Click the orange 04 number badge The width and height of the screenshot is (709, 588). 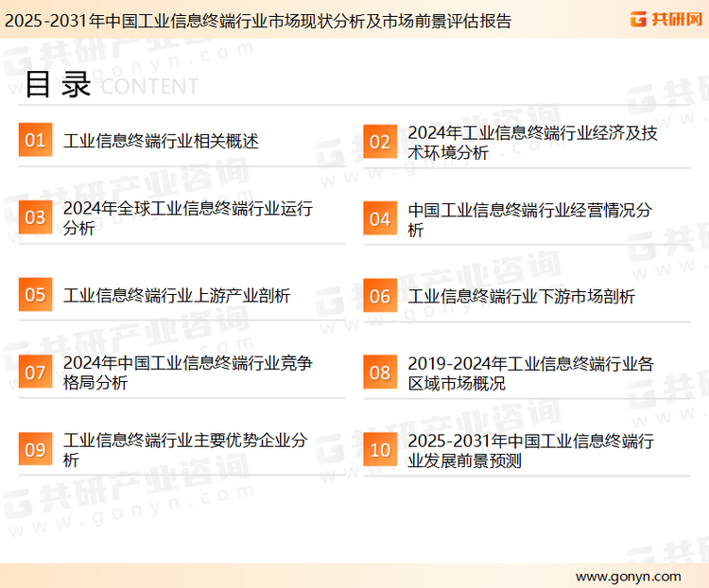pos(380,218)
